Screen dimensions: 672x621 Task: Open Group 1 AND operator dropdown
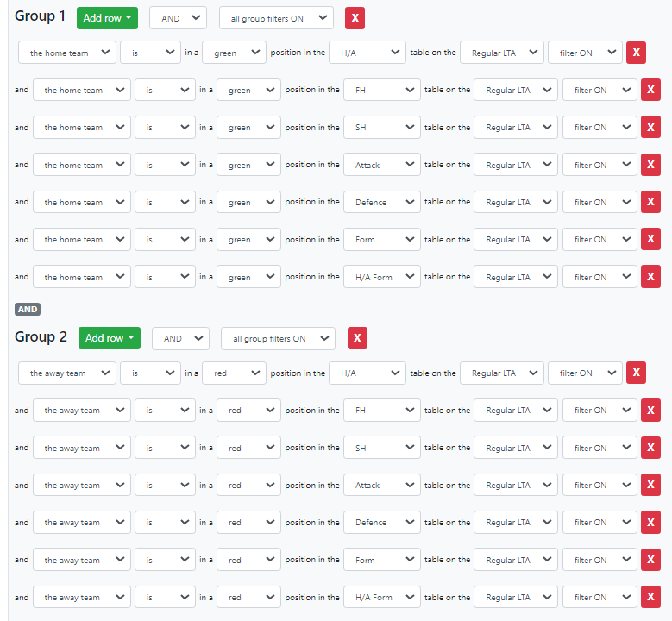pyautogui.click(x=178, y=18)
